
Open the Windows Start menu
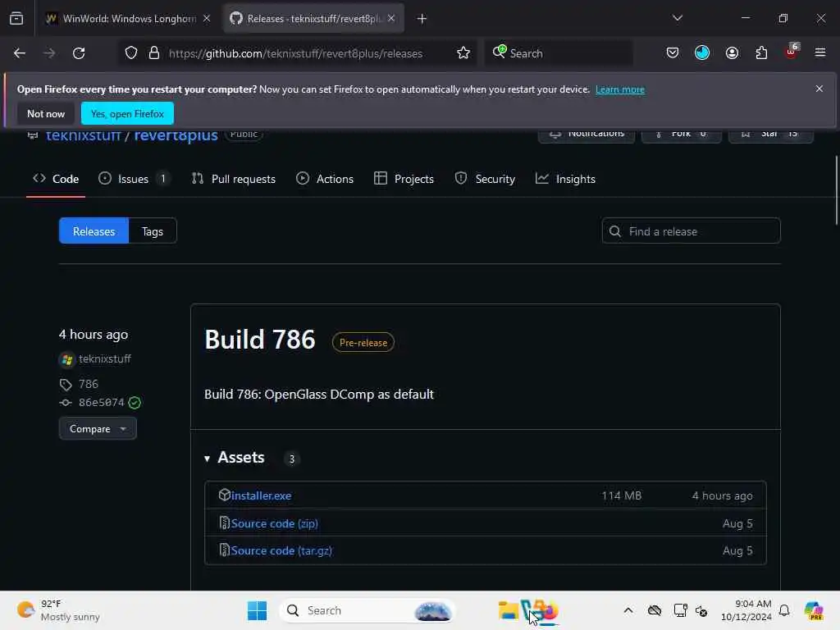257,610
